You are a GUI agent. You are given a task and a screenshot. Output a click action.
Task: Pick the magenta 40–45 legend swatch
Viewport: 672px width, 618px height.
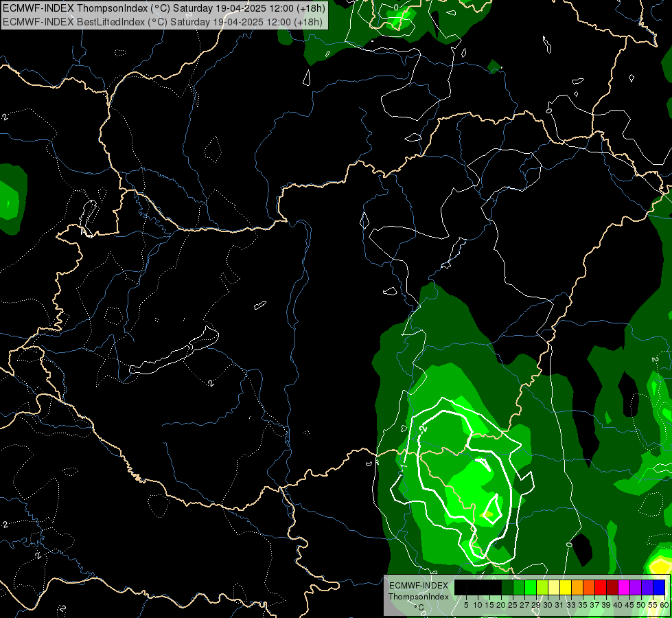[624, 588]
